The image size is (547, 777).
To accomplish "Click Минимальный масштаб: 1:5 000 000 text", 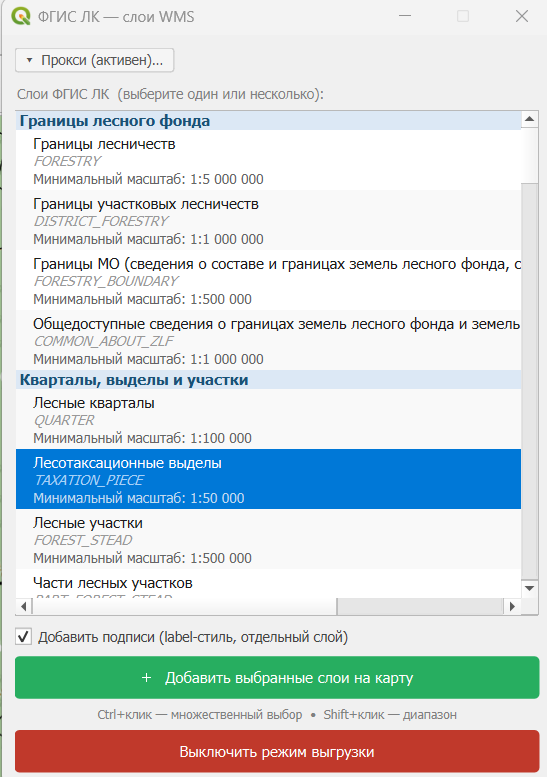I will pos(148,179).
